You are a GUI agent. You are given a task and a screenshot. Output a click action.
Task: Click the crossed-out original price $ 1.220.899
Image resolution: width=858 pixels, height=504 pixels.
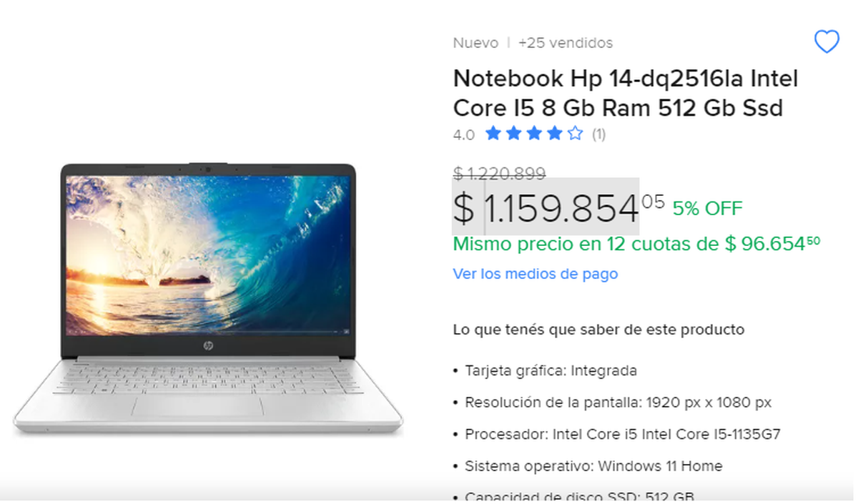(499, 173)
